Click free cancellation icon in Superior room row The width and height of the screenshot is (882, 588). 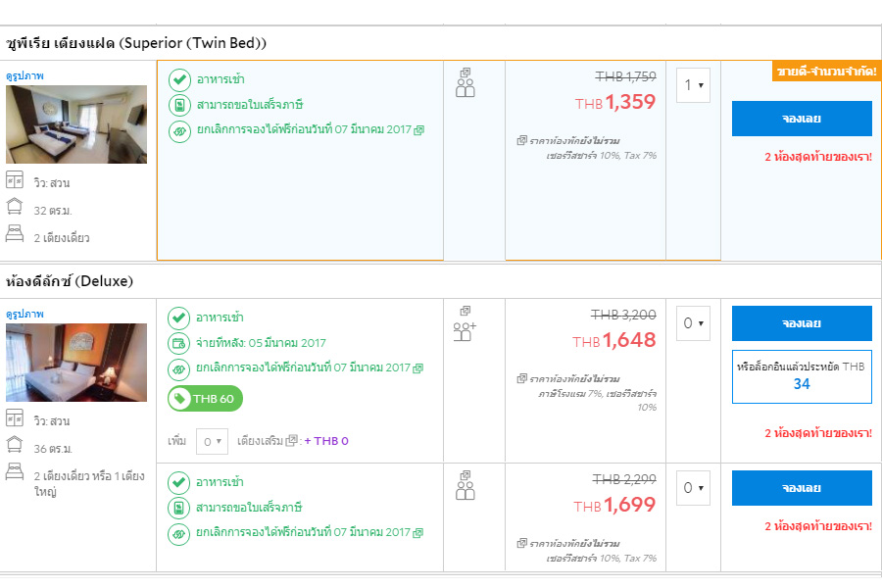coord(178,130)
